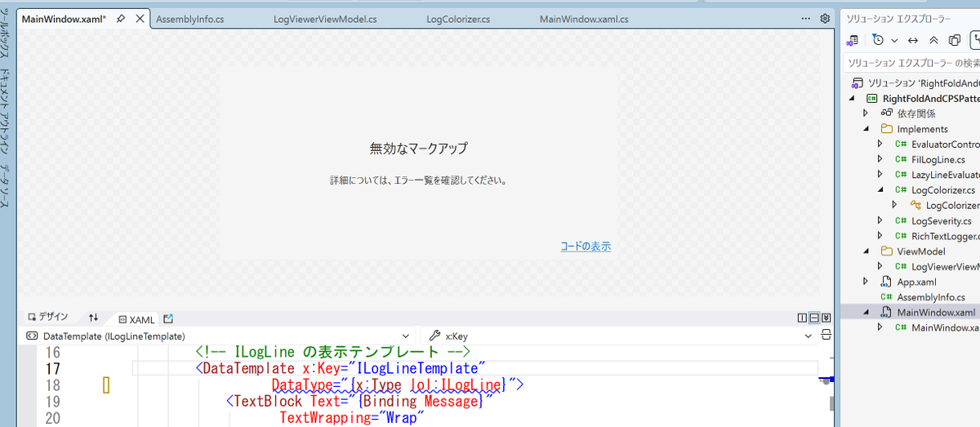Viewport: 980px width, 427px height.
Task: Switch to the XAML pane tab
Action: (136, 319)
